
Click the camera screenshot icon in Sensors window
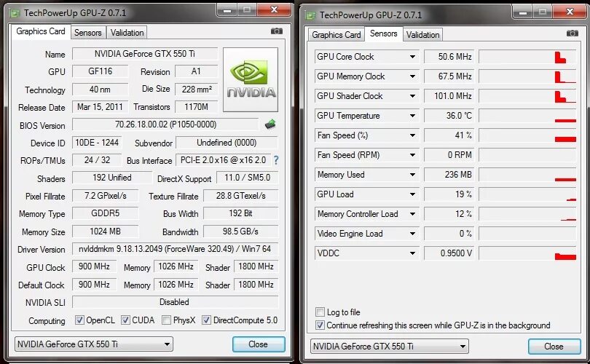pyautogui.click(x=573, y=33)
